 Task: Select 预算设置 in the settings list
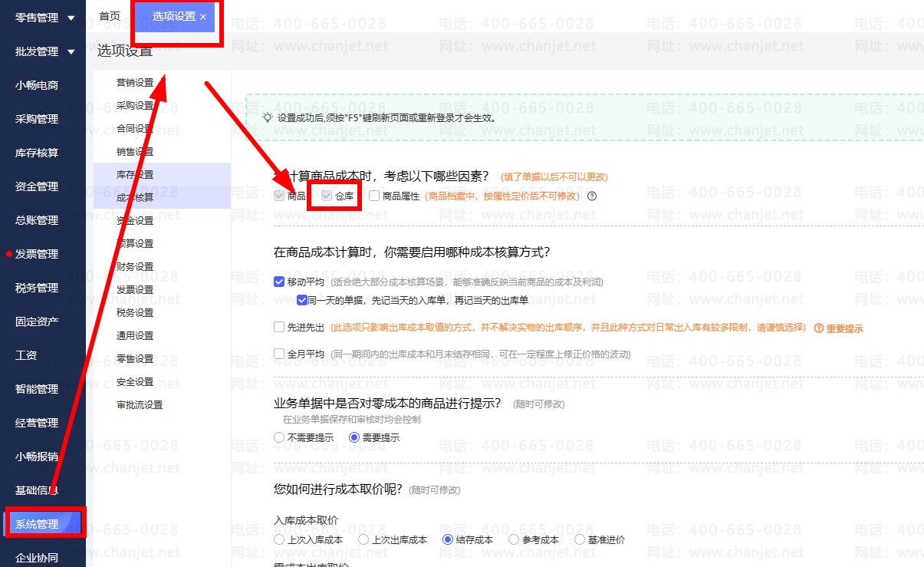tap(135, 243)
